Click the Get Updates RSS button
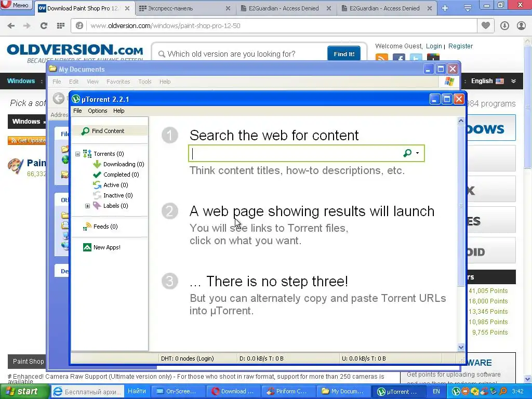Screen dimensions: 532x399 pos(26,140)
